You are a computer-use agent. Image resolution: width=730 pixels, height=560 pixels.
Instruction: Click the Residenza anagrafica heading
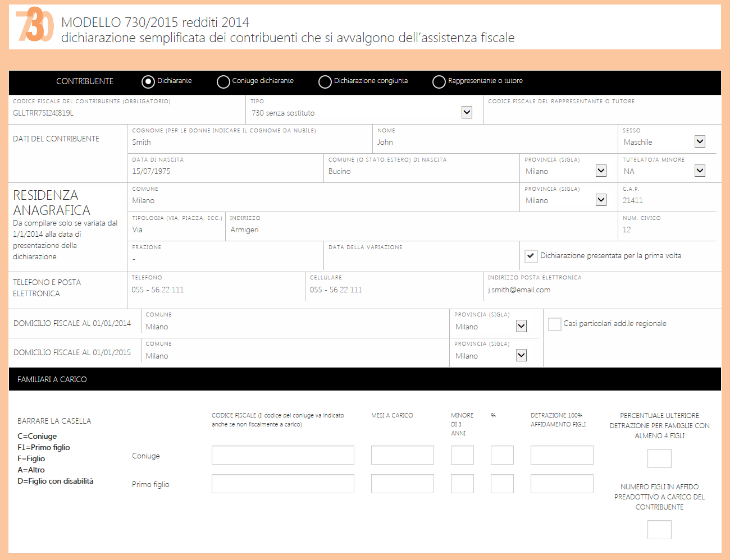tap(52, 203)
